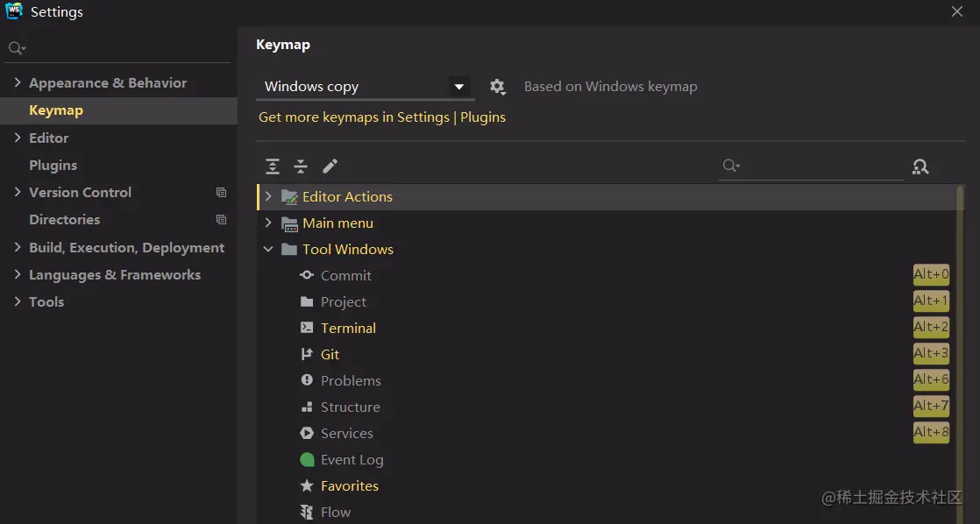Click the Plugins link beside keymap hint
This screenshot has height=524, width=980.
coord(483,117)
